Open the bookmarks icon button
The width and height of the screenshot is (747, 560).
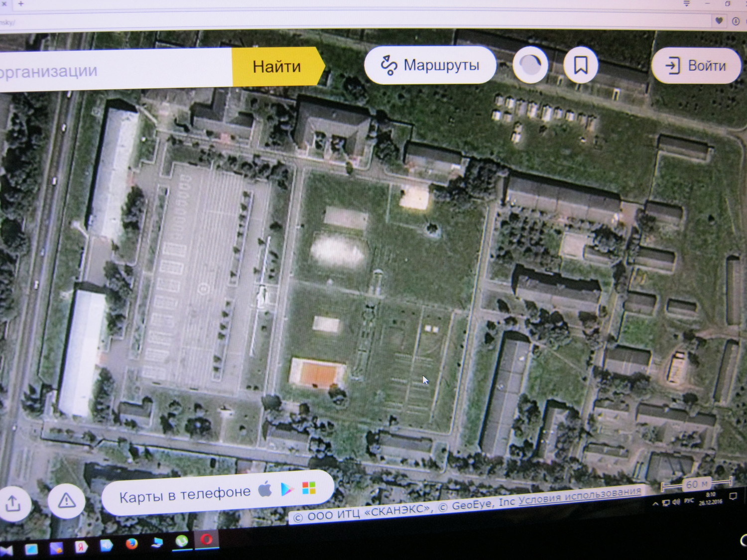(581, 65)
